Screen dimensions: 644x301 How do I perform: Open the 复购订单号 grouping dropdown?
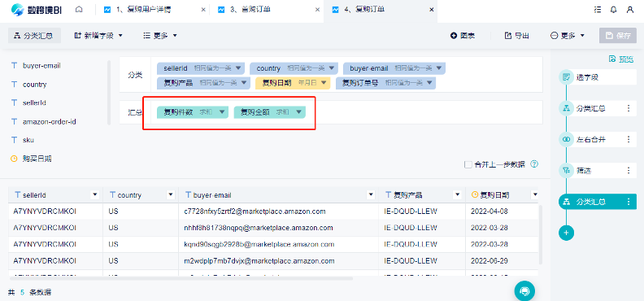[429, 83]
